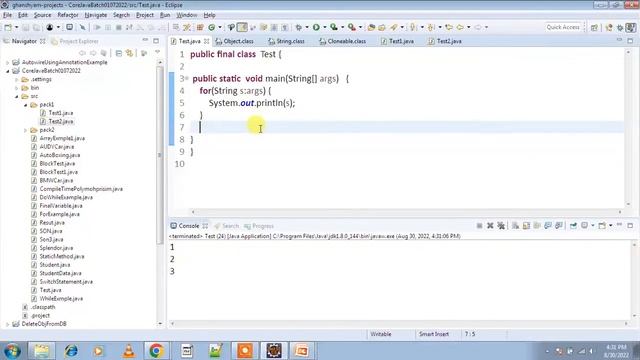This screenshot has width=640, height=360.
Task: Click the Last Edit Location toolbar arrow
Action: click(449, 27)
